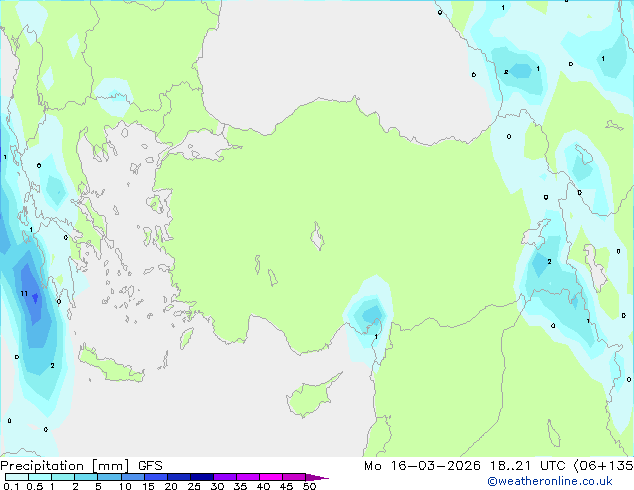Screen dimensions: 634x490
Task: Select the 2–5 mm legend color box
Action: 86,477
